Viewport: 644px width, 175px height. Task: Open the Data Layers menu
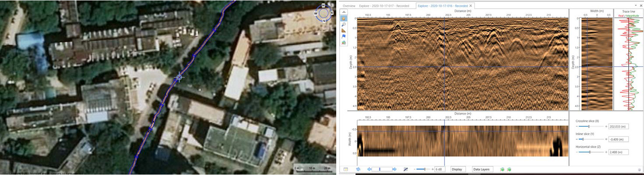[x=483, y=169]
